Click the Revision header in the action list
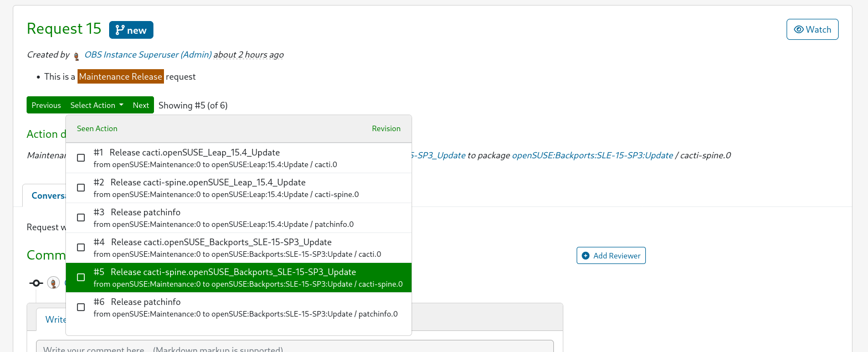Image resolution: width=868 pixels, height=352 pixels. [x=386, y=128]
